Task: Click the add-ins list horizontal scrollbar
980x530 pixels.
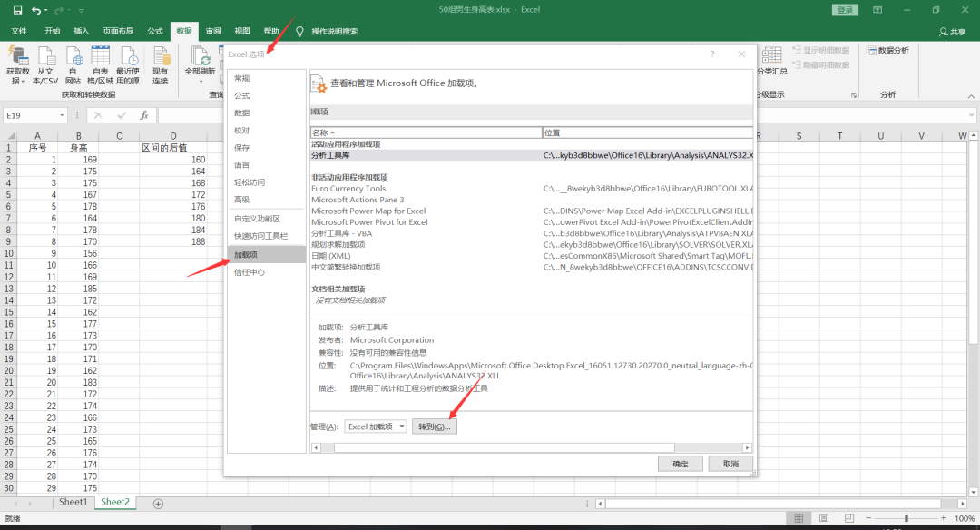Action: [505, 447]
